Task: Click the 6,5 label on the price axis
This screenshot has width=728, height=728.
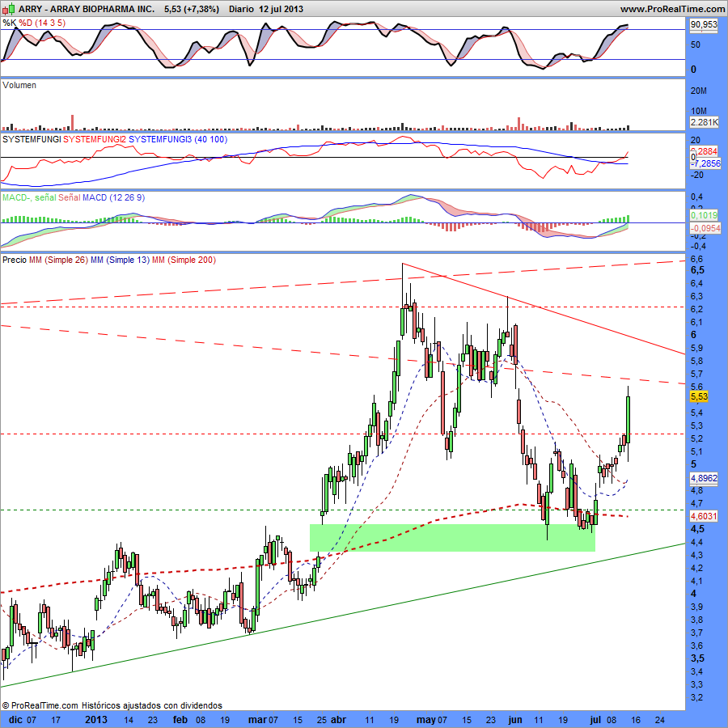Action: [697, 270]
